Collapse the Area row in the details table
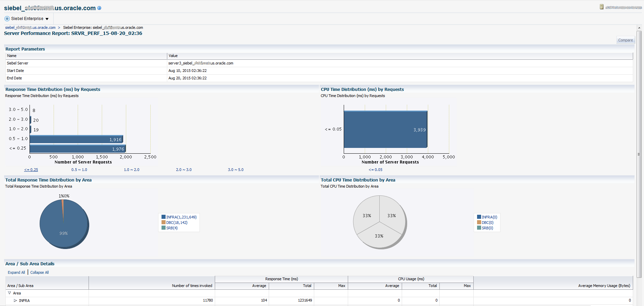644x306 pixels. point(9,293)
